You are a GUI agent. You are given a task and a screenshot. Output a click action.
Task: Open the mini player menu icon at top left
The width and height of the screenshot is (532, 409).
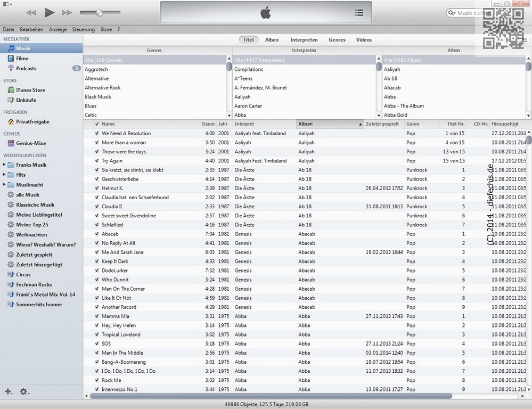tap(7, 4)
